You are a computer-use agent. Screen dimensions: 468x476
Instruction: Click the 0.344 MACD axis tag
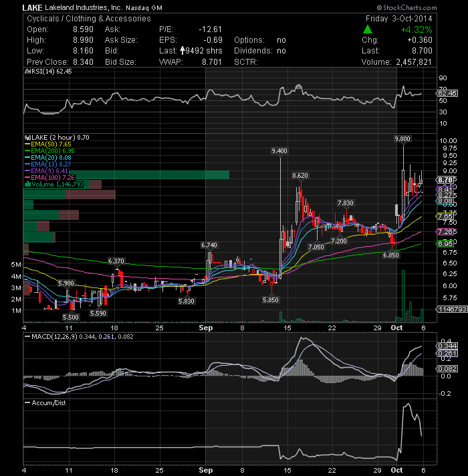(447, 346)
